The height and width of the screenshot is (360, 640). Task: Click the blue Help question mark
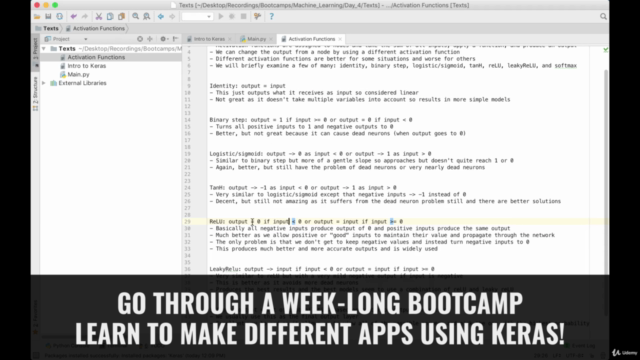tap(271, 16)
